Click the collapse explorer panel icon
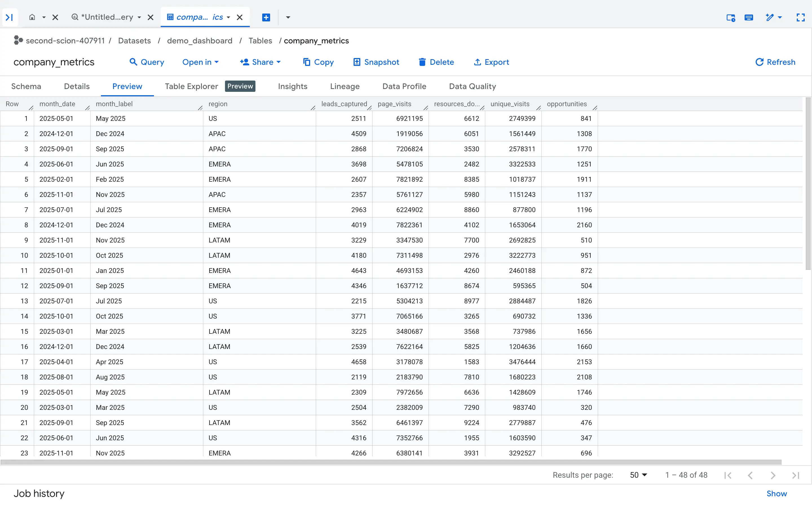The height and width of the screenshot is (507, 812). click(x=9, y=17)
